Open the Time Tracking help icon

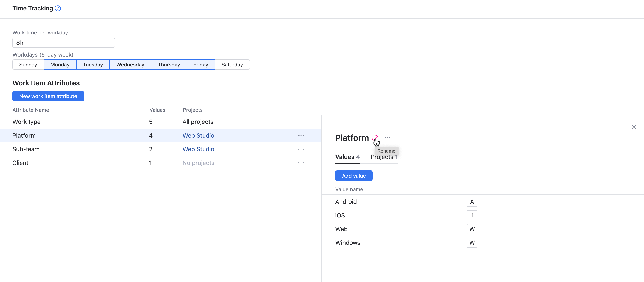point(57,8)
